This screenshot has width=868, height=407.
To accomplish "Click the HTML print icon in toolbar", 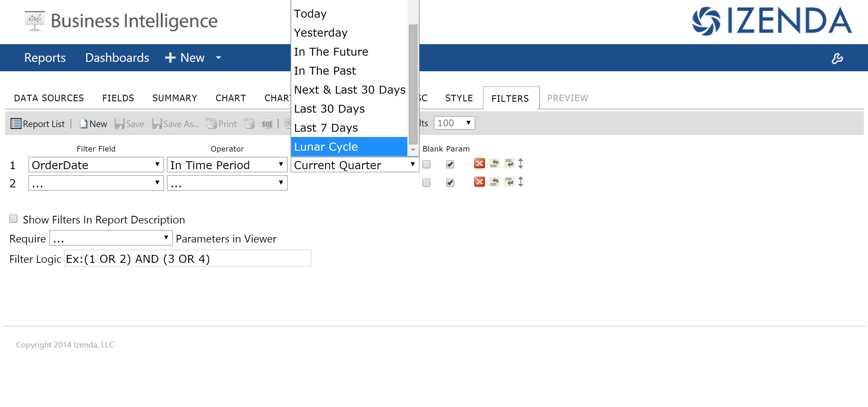I will [x=249, y=124].
